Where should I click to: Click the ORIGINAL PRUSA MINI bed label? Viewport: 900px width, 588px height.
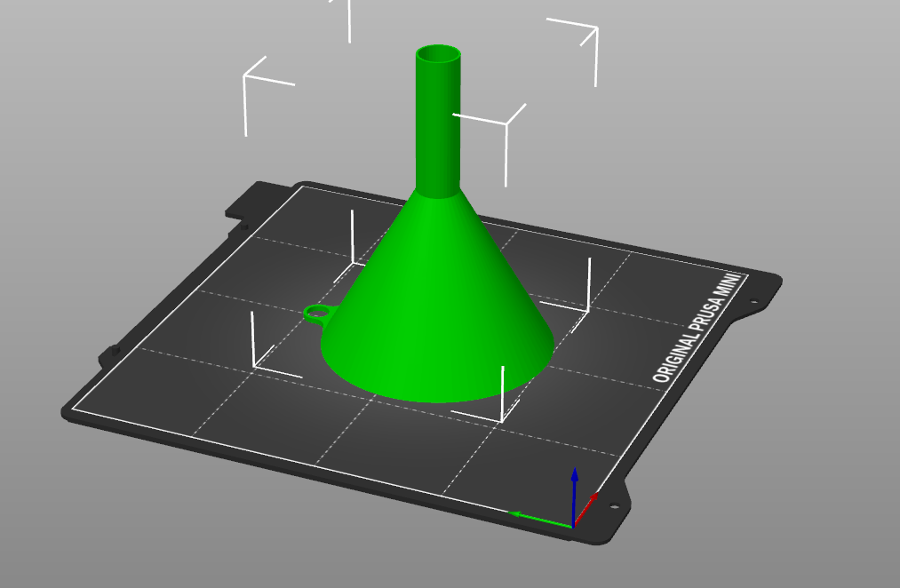698,330
